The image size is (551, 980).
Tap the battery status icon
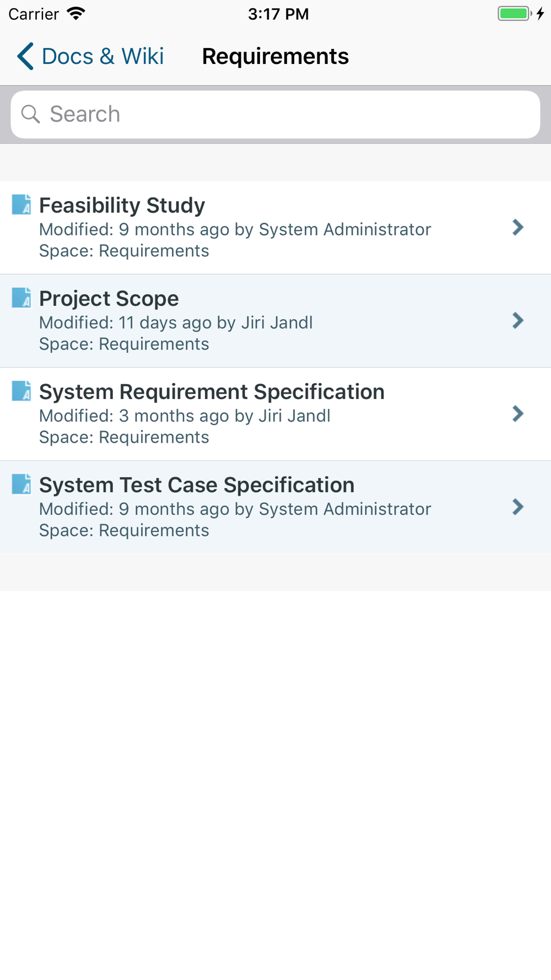[515, 14]
